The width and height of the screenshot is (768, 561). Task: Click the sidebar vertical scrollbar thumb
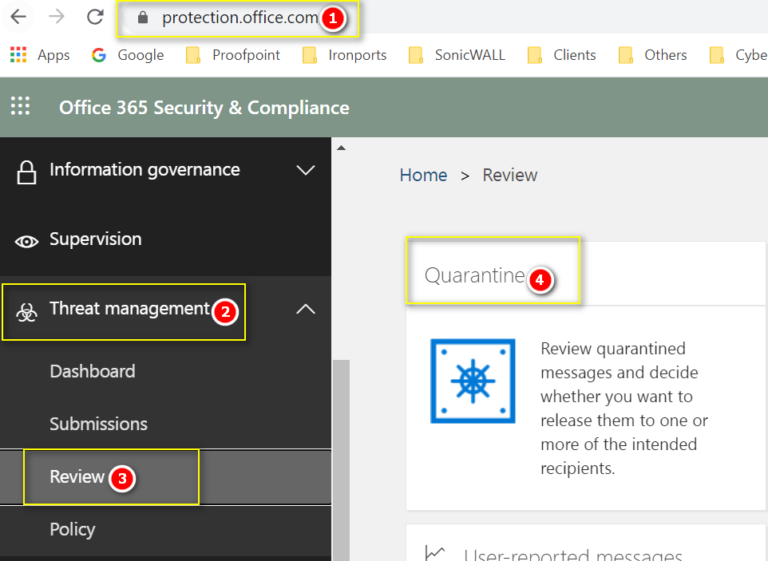coord(341,460)
